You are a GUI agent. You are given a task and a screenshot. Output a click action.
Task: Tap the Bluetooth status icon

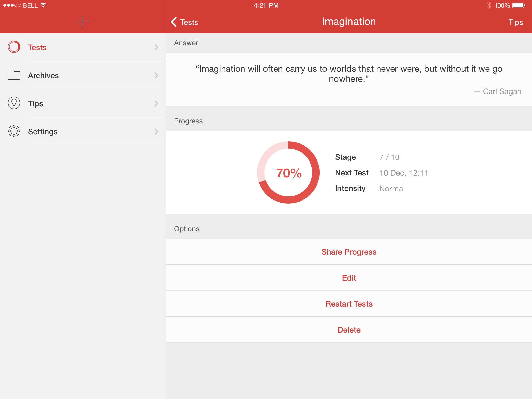(x=489, y=5)
